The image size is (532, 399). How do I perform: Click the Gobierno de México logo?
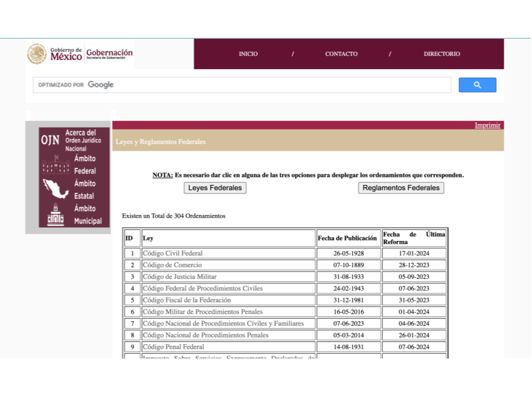click(x=55, y=54)
